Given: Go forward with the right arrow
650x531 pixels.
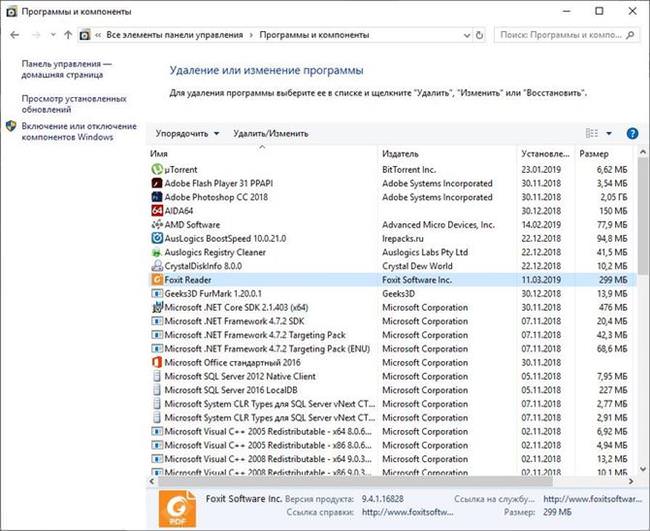Looking at the screenshot, I should point(36,35).
